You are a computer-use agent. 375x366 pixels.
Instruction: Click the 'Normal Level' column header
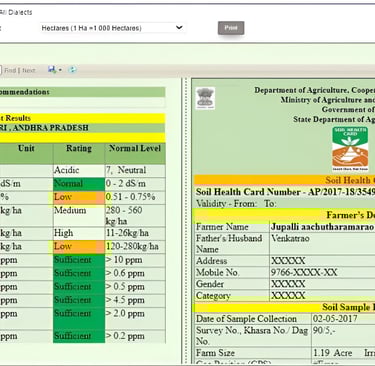pos(135,154)
